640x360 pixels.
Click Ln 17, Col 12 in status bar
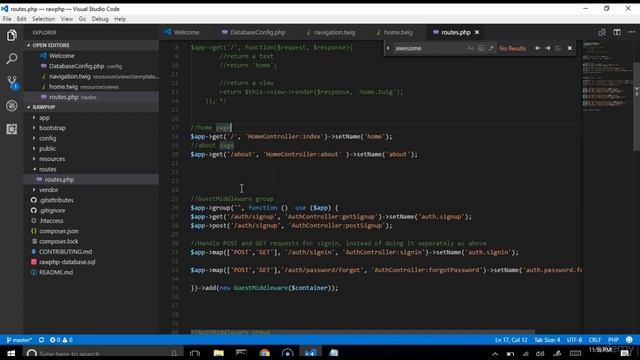click(x=511, y=340)
